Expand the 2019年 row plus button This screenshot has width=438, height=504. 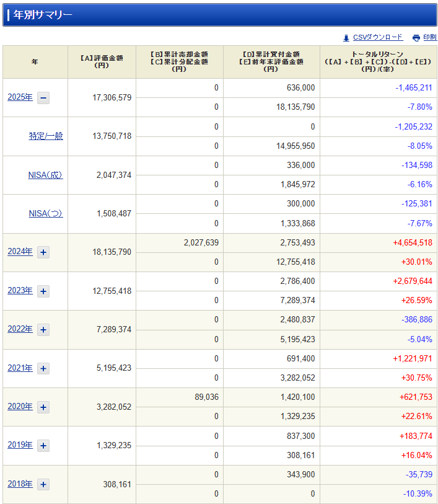[43, 446]
